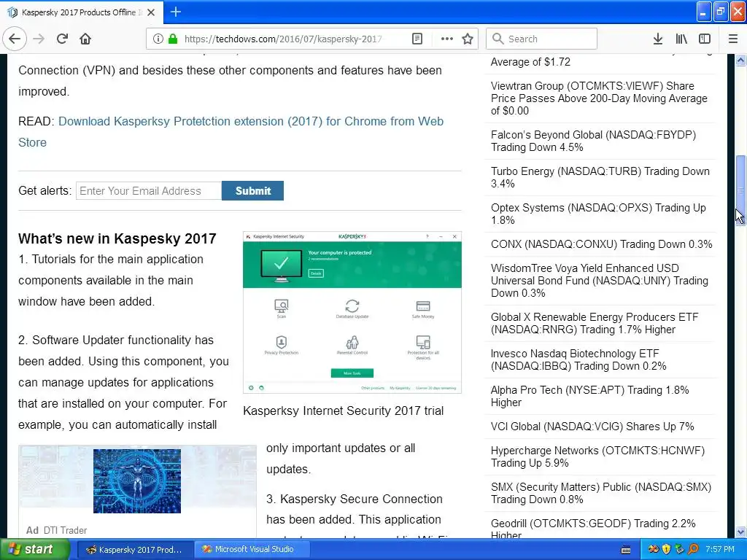Switch to Microsoft Visual Studio taskbar button

pos(252,550)
